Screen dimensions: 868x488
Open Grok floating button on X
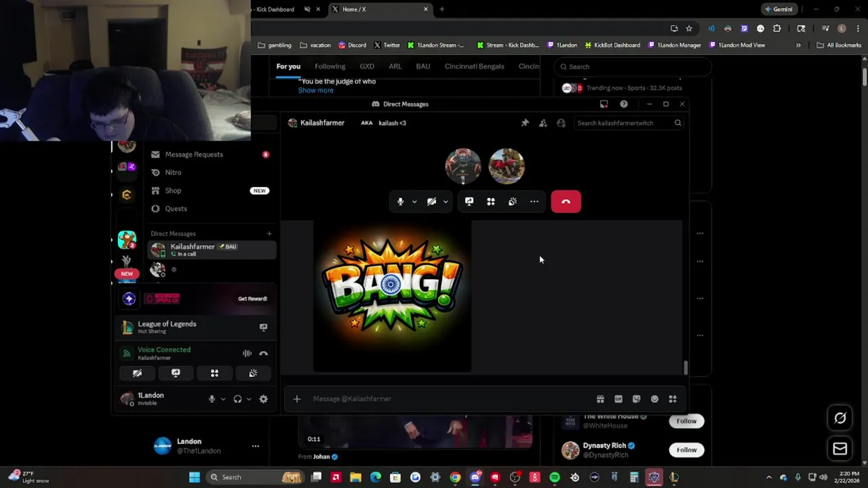coord(840,418)
